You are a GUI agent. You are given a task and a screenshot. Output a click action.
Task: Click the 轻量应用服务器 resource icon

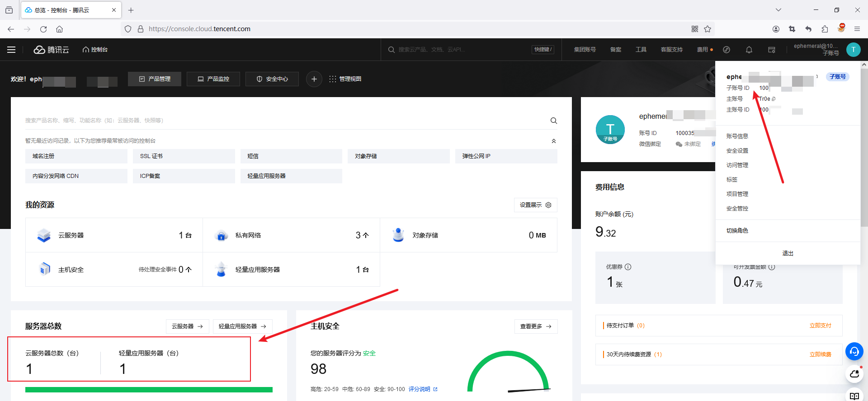click(221, 269)
